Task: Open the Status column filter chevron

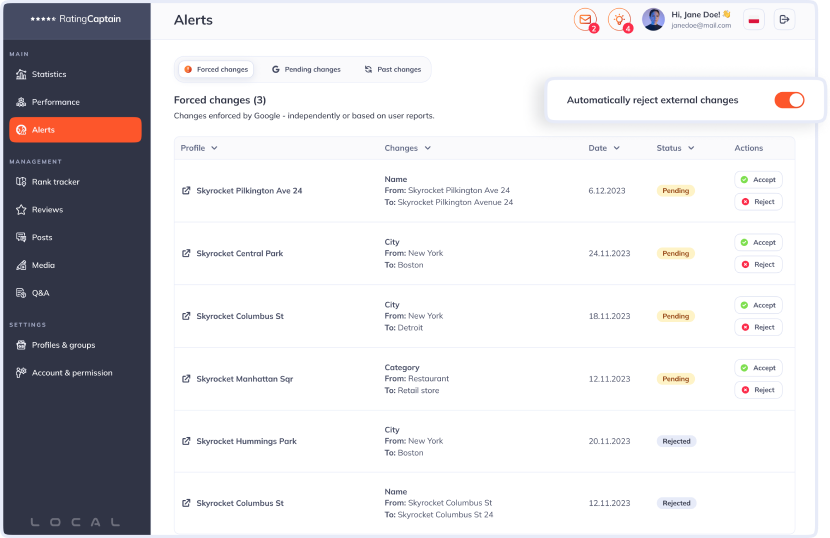Action: pos(691,148)
